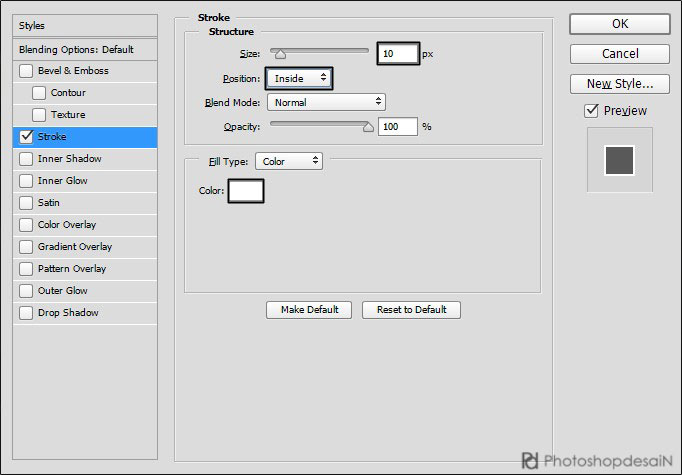This screenshot has width=682, height=475.
Task: Toggle the Contour checkbox
Action: pyautogui.click(x=39, y=93)
